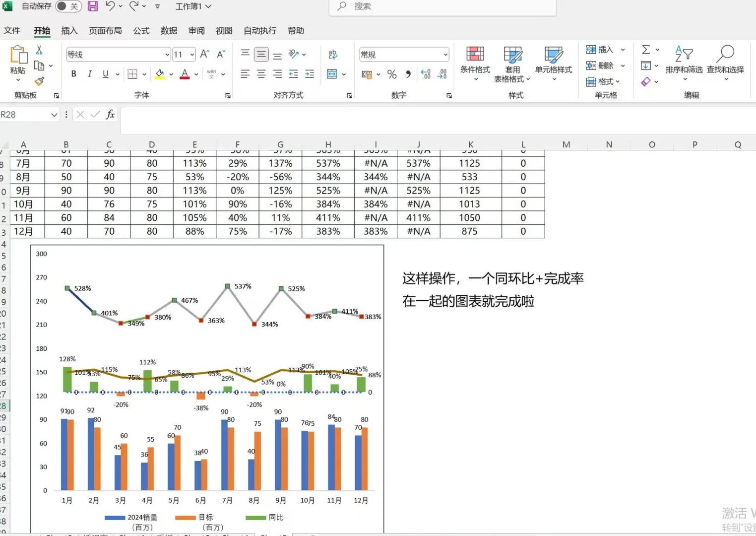This screenshot has height=536, width=756.
Task: Open the 文件 menu tab
Action: click(x=12, y=31)
